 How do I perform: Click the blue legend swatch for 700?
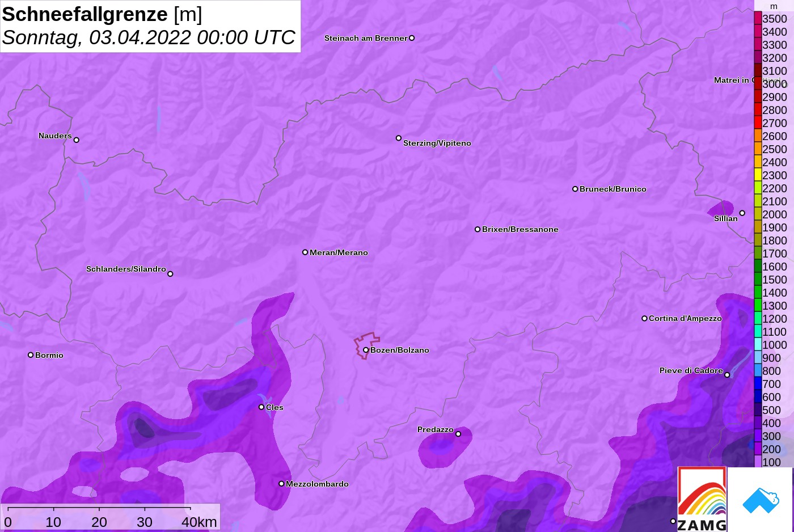point(758,383)
